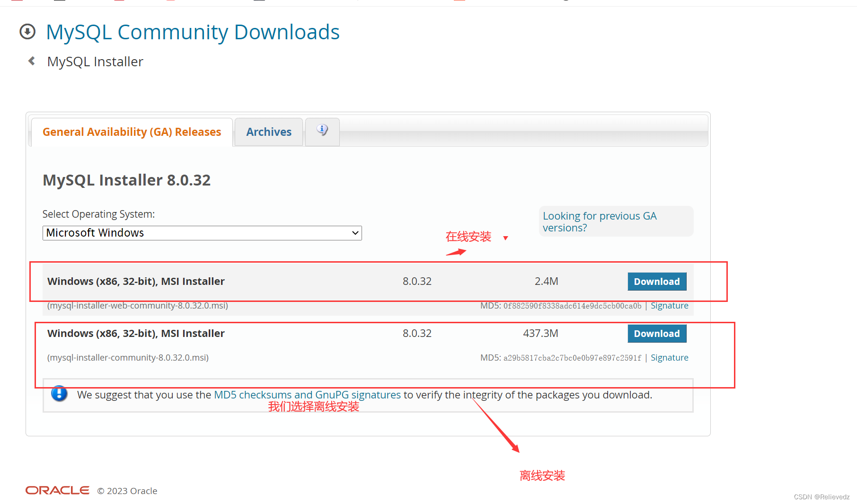Click version 8.0.32 in the 437.3M row
This screenshot has height=504, width=857.
[417, 334]
